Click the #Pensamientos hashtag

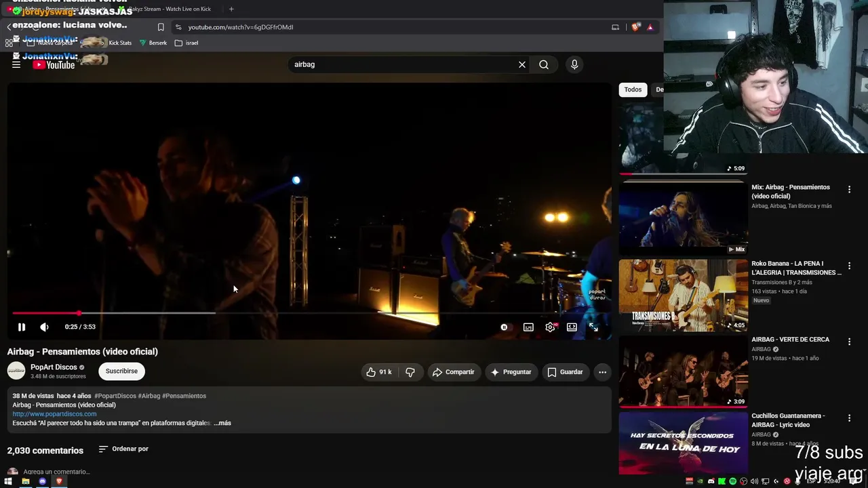(x=184, y=396)
